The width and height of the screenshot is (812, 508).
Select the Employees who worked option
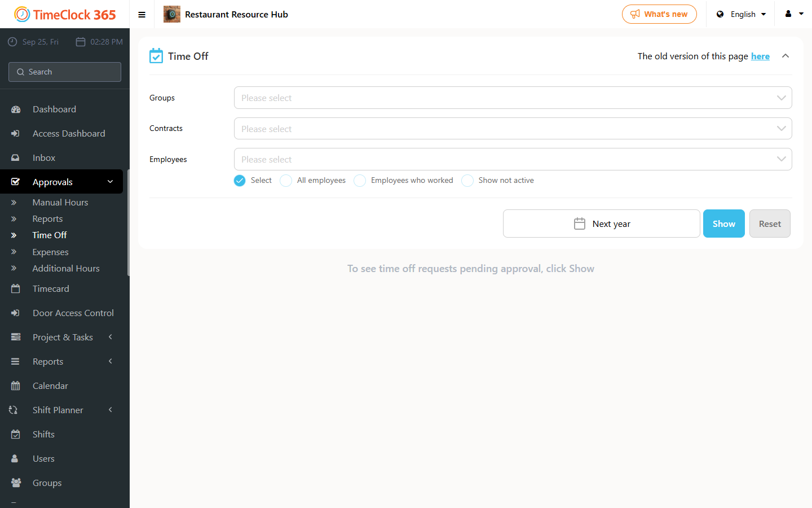pos(360,181)
